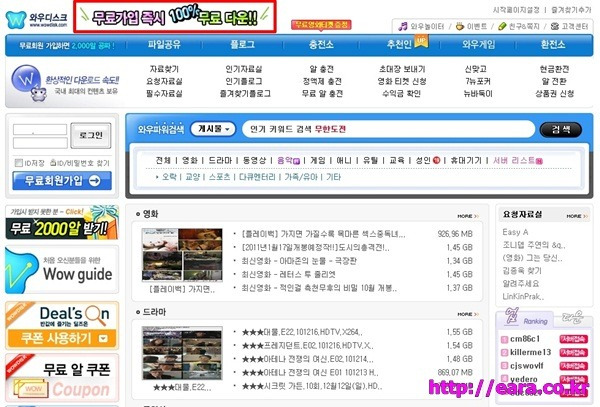Click the 로그인 button
This screenshot has height=407, width=600.
(x=91, y=135)
